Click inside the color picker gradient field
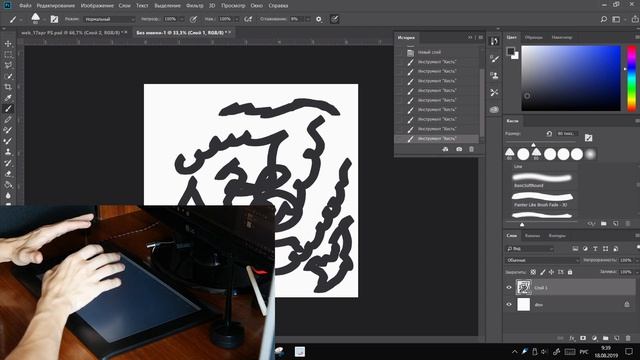 pyautogui.click(x=571, y=78)
